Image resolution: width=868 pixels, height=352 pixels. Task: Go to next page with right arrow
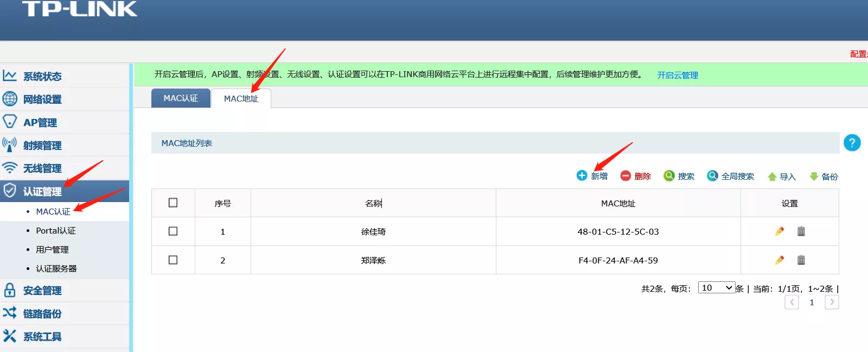tap(832, 303)
